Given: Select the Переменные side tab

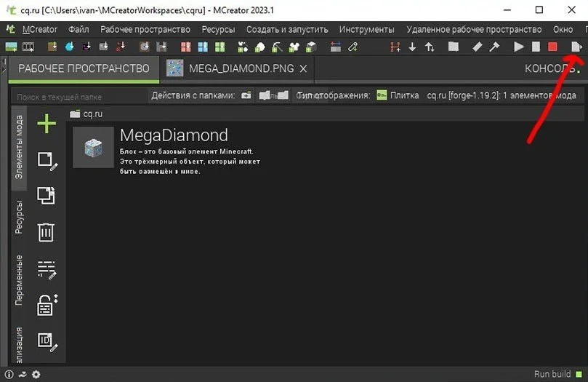Looking at the screenshot, I should click(x=19, y=280).
